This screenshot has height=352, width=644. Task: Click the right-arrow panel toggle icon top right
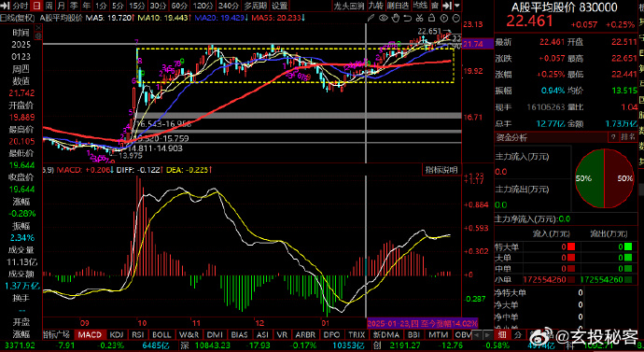pyautogui.click(x=447, y=6)
